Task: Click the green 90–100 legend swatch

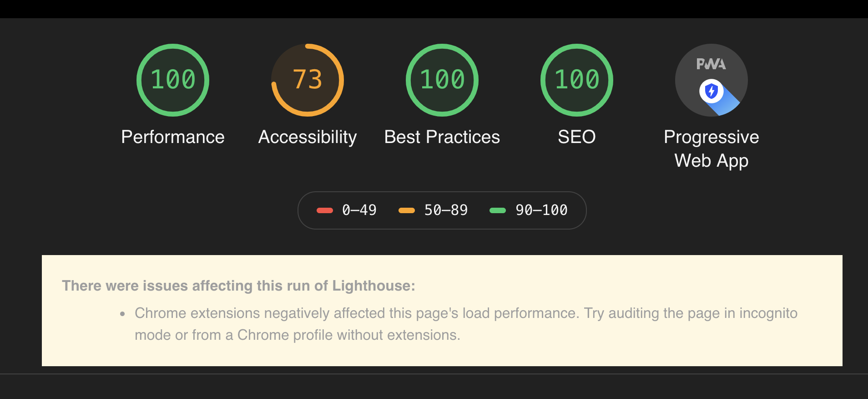Action: click(x=498, y=210)
